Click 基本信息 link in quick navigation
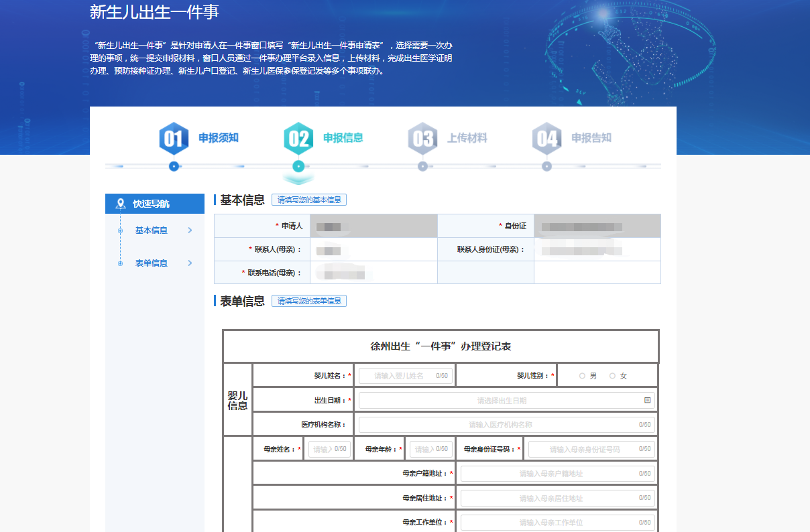This screenshot has height=532, width=810. tap(152, 230)
